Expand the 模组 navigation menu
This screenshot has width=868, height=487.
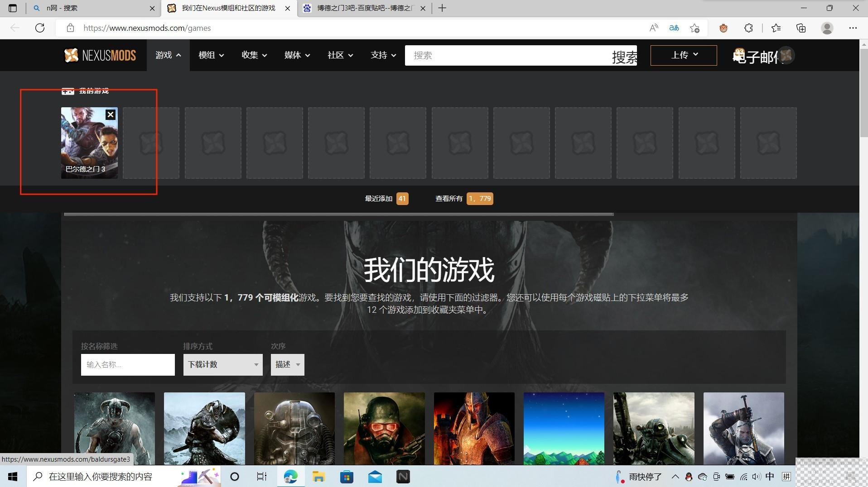[211, 55]
